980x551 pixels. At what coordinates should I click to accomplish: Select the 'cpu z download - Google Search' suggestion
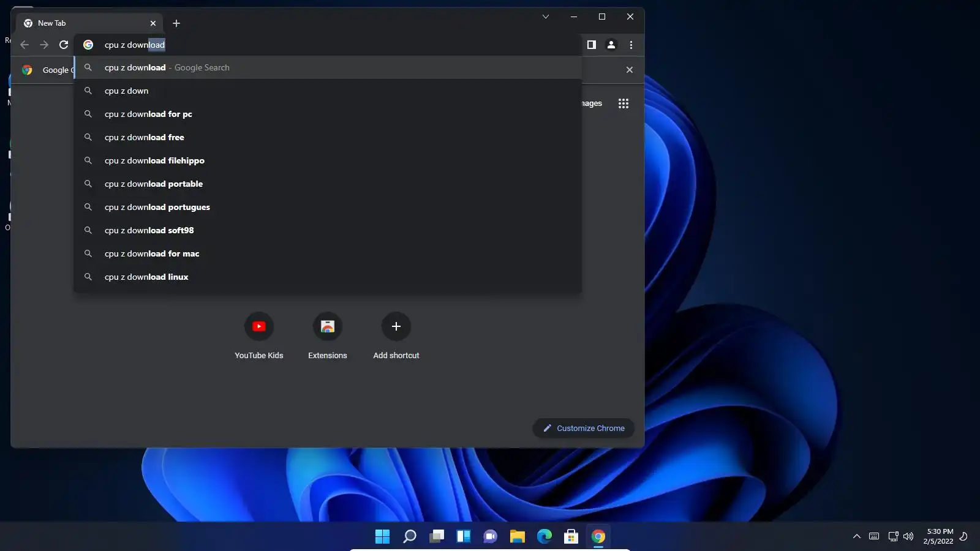click(x=328, y=67)
